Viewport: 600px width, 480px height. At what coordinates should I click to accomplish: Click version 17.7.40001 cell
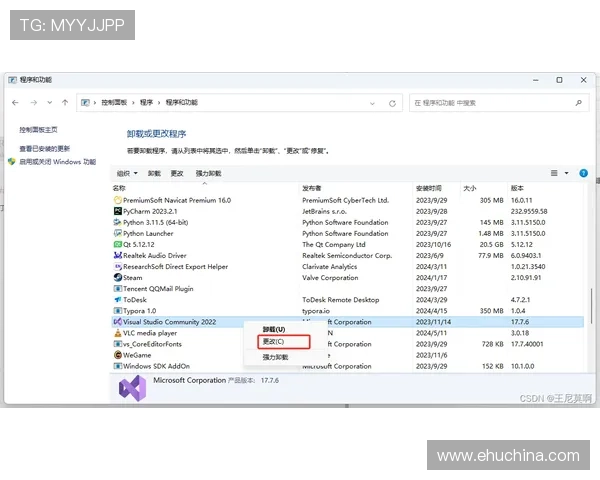[527, 344]
